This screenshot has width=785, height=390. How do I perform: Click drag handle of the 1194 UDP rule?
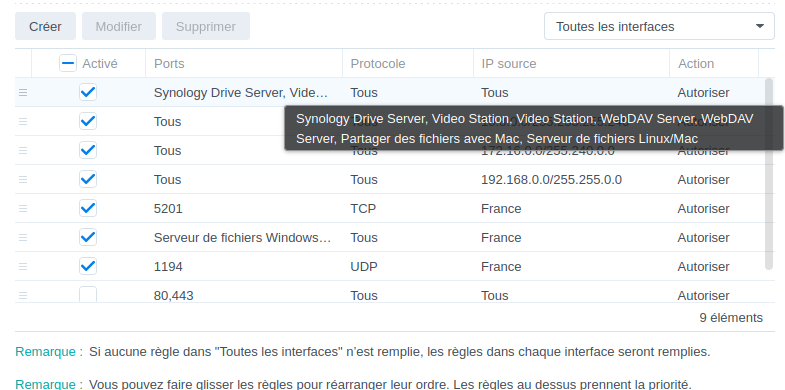(x=23, y=267)
